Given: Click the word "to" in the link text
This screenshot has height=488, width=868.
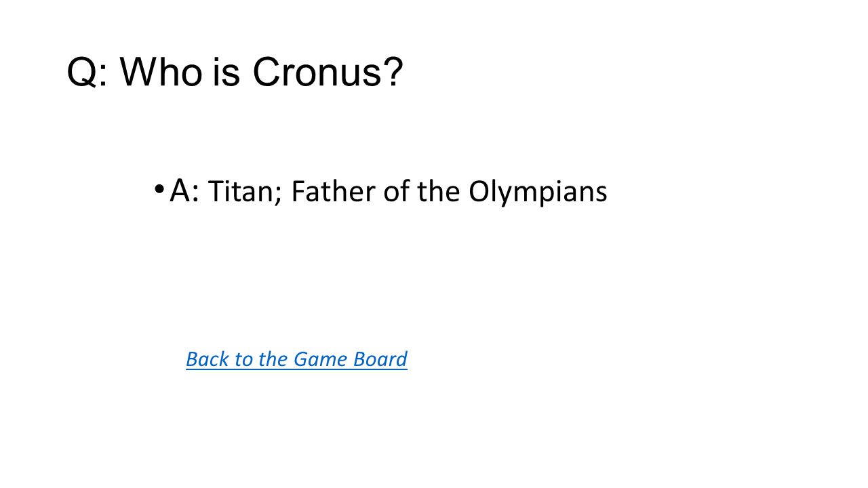Looking at the screenshot, I should coord(243,359).
